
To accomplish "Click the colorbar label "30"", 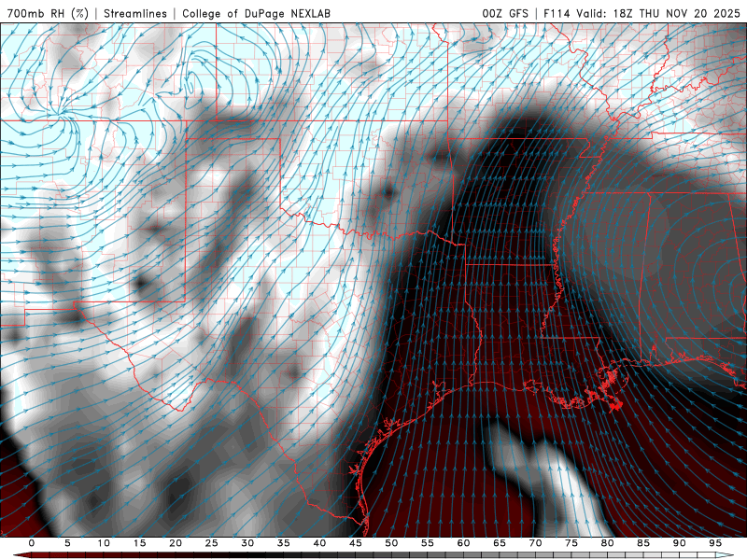I will pos(247,543).
